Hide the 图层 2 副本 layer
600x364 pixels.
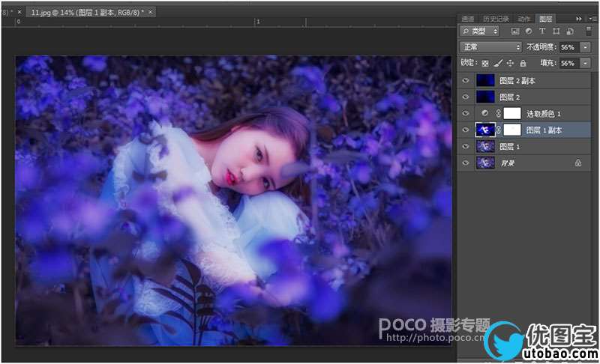[x=465, y=81]
